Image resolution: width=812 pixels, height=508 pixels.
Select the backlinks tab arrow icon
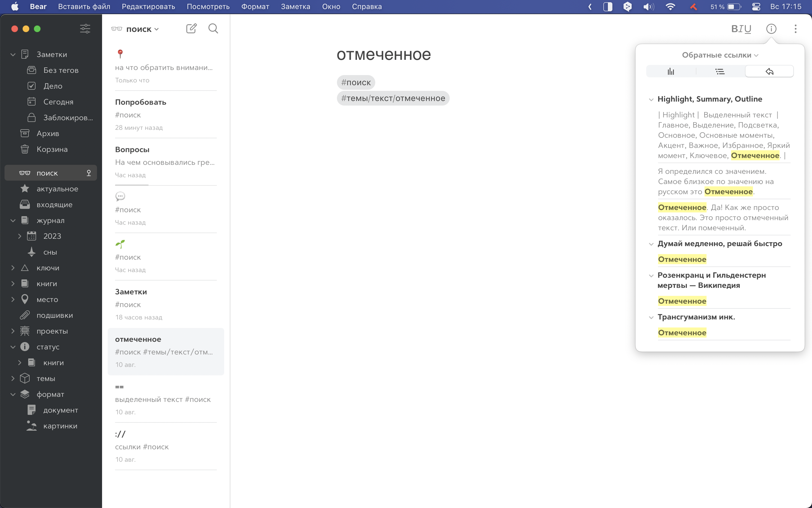point(769,71)
